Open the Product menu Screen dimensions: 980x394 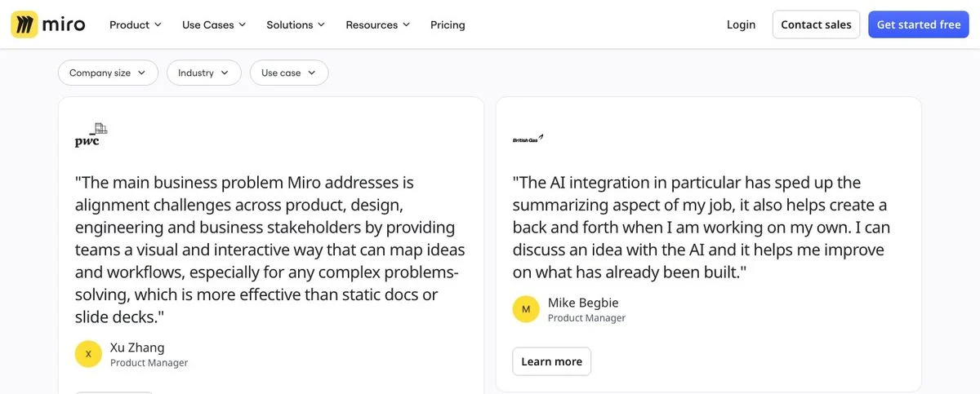point(136,24)
